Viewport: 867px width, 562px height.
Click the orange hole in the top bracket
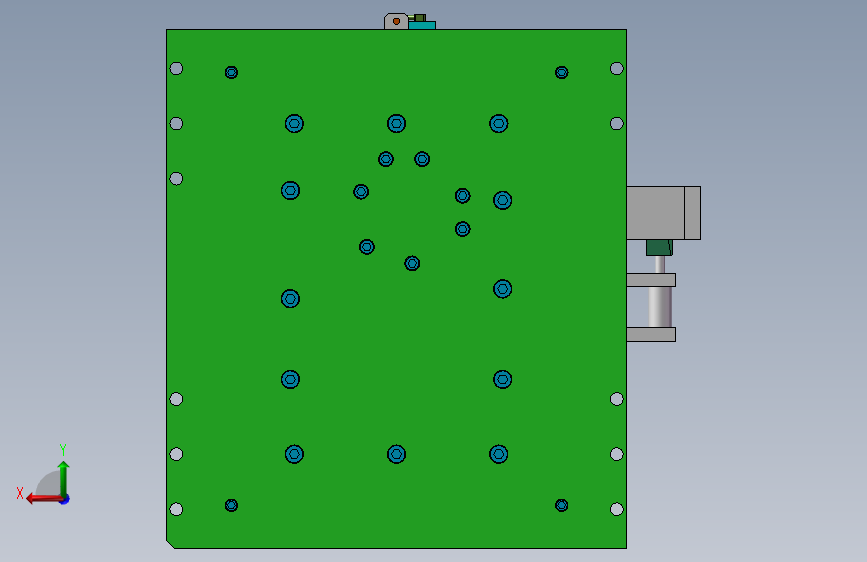click(x=396, y=22)
